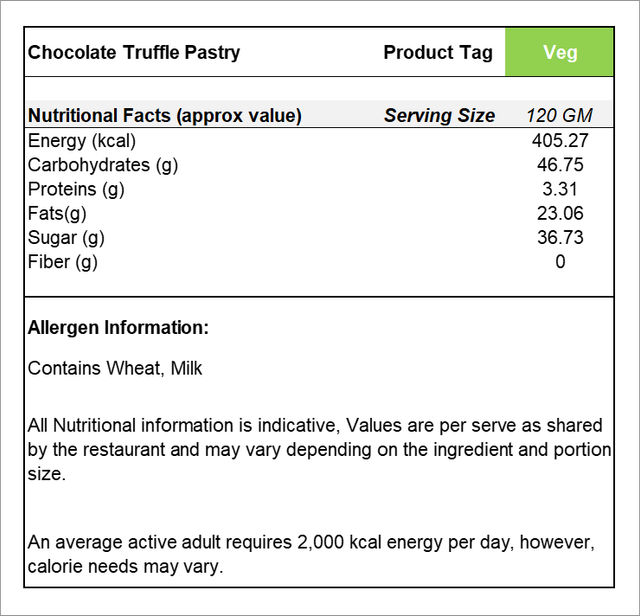Viewport: 640px width, 616px height.
Task: Click the Product Tag label
Action: click(x=438, y=53)
